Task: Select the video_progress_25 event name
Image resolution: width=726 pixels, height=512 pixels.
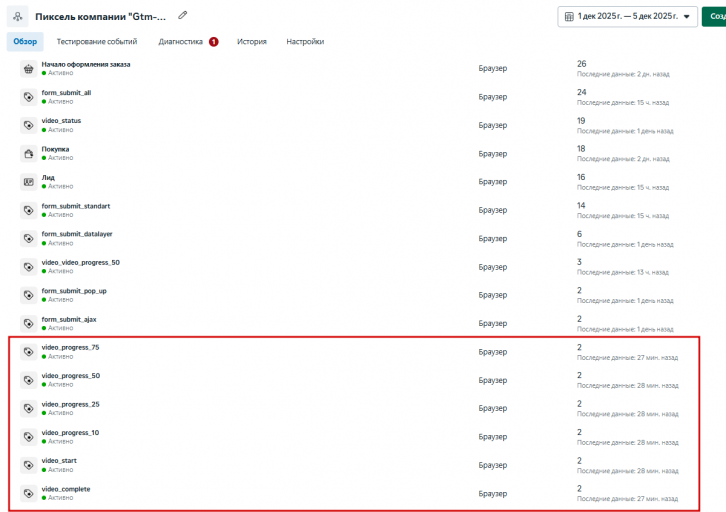Action: 70,404
